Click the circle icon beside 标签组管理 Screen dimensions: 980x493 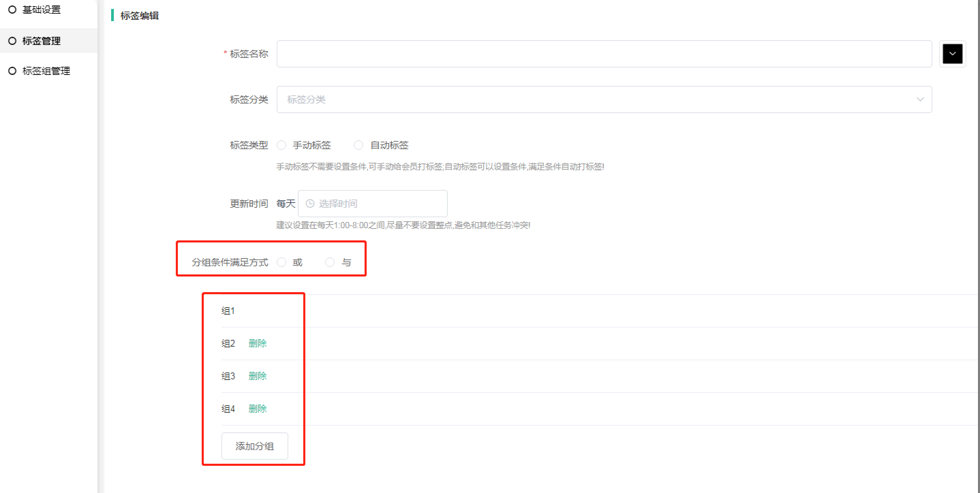point(12,71)
